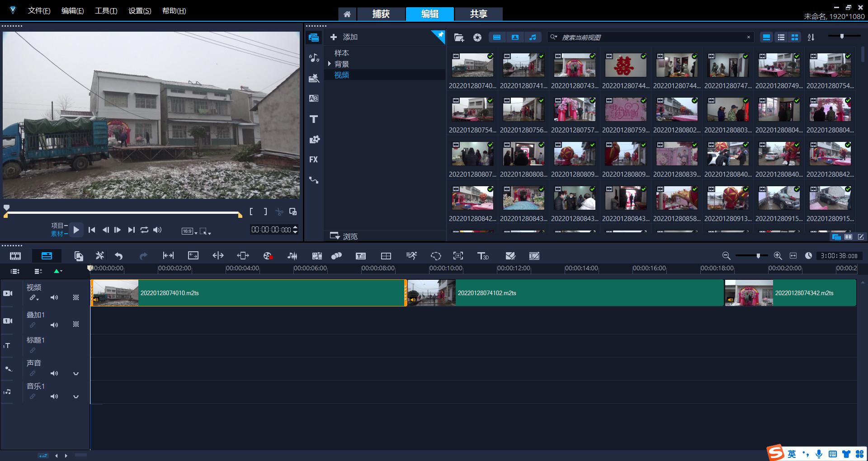Select 项目 project mode

[x=57, y=226]
